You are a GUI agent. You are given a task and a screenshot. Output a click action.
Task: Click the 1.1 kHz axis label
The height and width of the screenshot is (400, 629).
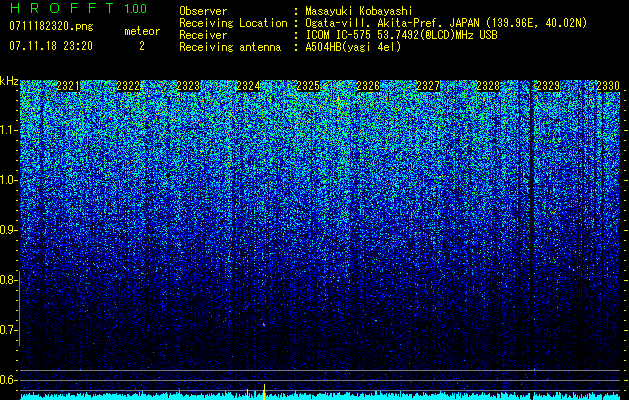click(7, 130)
